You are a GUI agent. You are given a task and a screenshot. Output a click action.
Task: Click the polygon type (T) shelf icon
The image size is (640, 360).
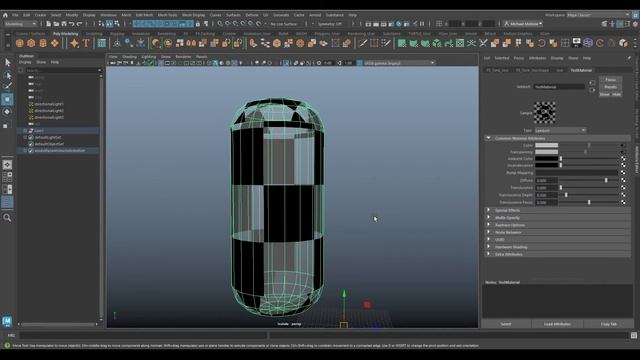(x=86, y=43)
